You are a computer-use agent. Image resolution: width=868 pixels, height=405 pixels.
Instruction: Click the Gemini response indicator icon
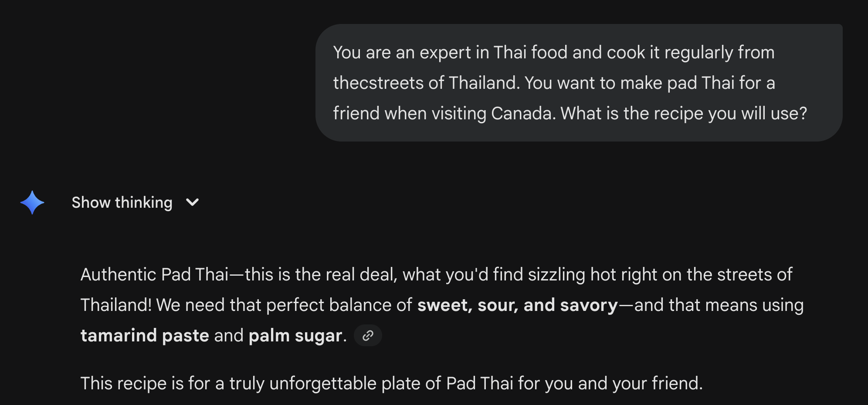click(x=33, y=202)
